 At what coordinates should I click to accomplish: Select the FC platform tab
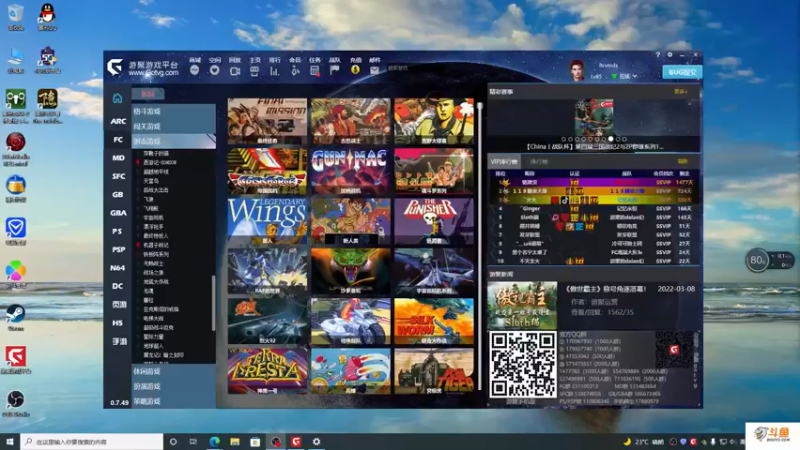point(118,139)
